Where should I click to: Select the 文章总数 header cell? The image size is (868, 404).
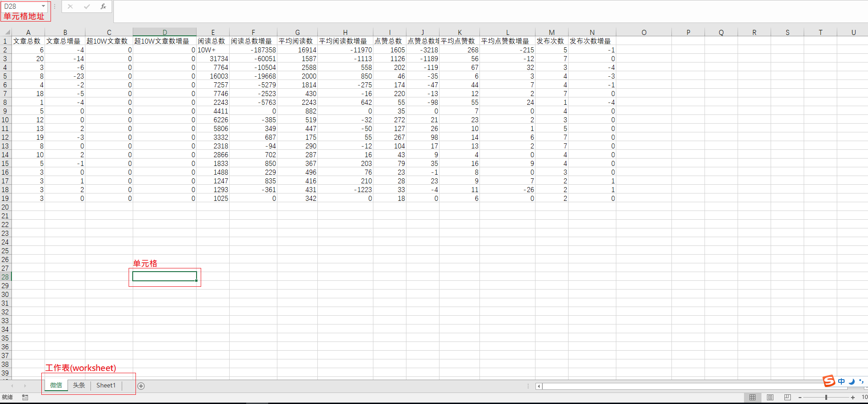(28, 41)
